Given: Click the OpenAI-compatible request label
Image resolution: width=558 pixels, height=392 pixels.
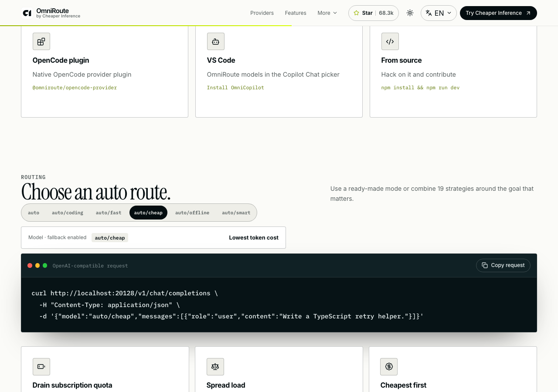Looking at the screenshot, I should pos(90,266).
